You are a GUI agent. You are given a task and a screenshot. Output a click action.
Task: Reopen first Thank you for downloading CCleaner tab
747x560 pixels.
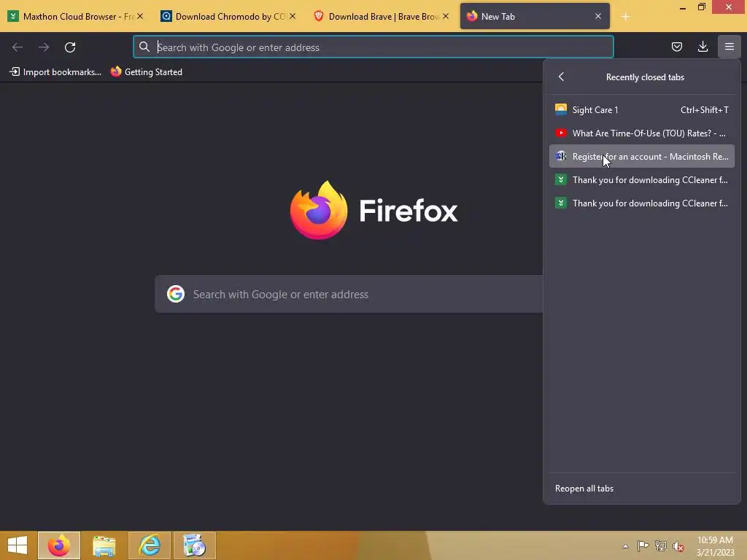[642, 179]
